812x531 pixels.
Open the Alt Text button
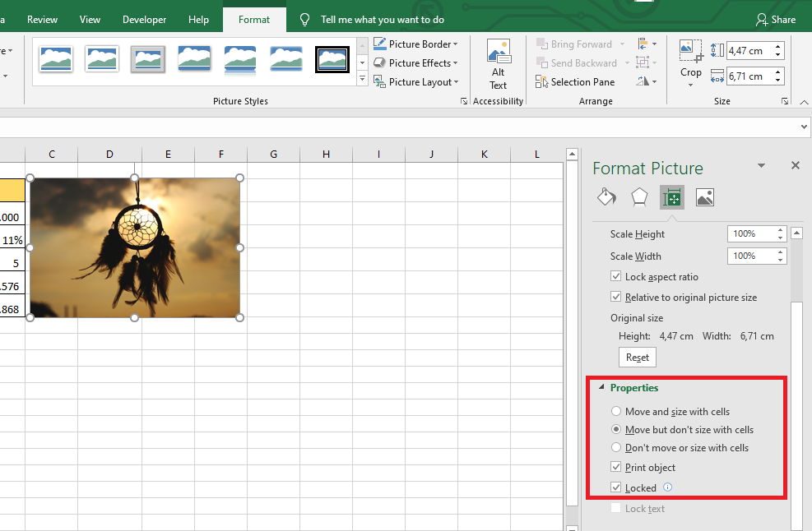[498, 65]
